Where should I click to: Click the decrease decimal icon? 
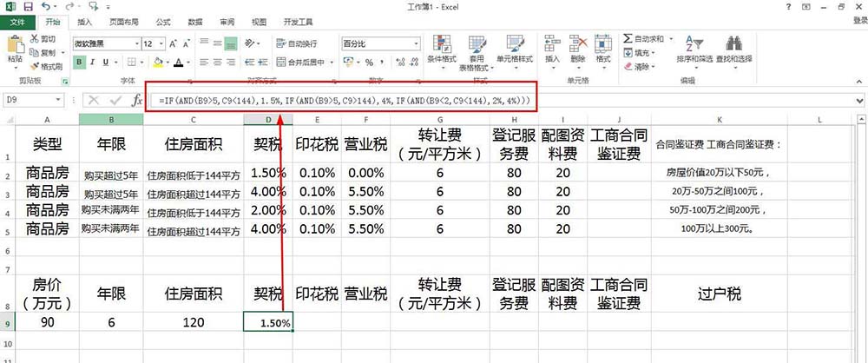click(411, 62)
